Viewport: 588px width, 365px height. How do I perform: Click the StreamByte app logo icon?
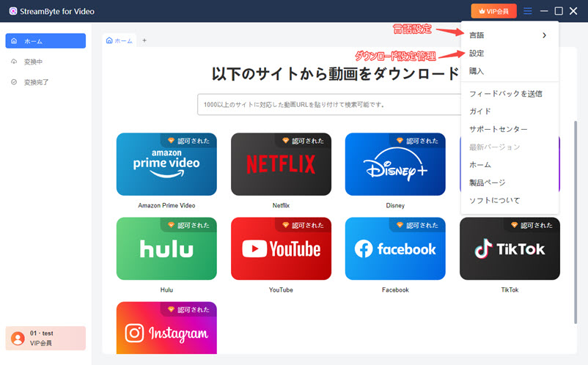pyautogui.click(x=13, y=11)
